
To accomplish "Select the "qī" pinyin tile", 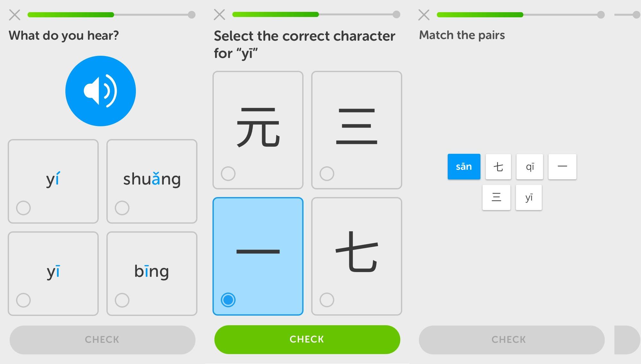I will [x=529, y=166].
